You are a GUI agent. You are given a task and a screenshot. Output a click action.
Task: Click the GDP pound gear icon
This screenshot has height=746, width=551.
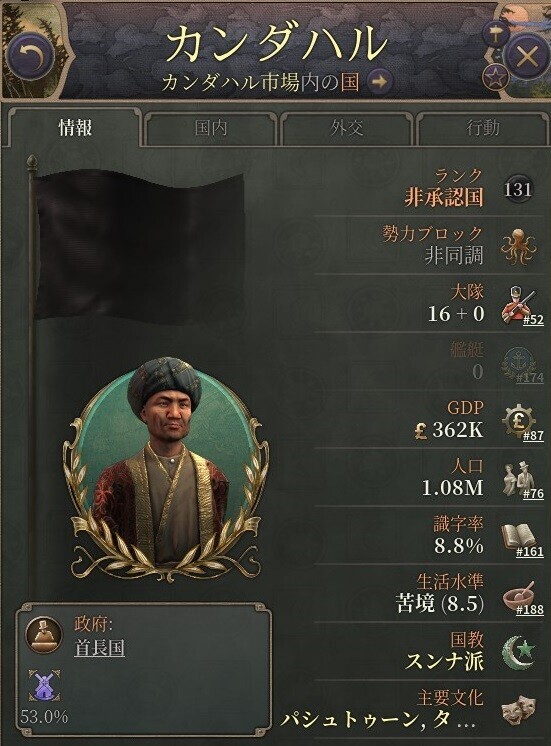(519, 421)
